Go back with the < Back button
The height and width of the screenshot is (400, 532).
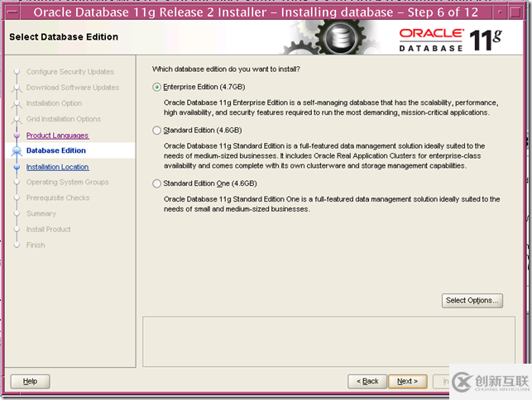367,381
